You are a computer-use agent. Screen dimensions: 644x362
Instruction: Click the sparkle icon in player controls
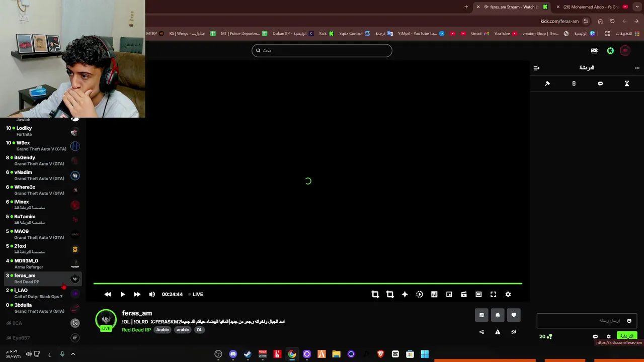(x=405, y=294)
